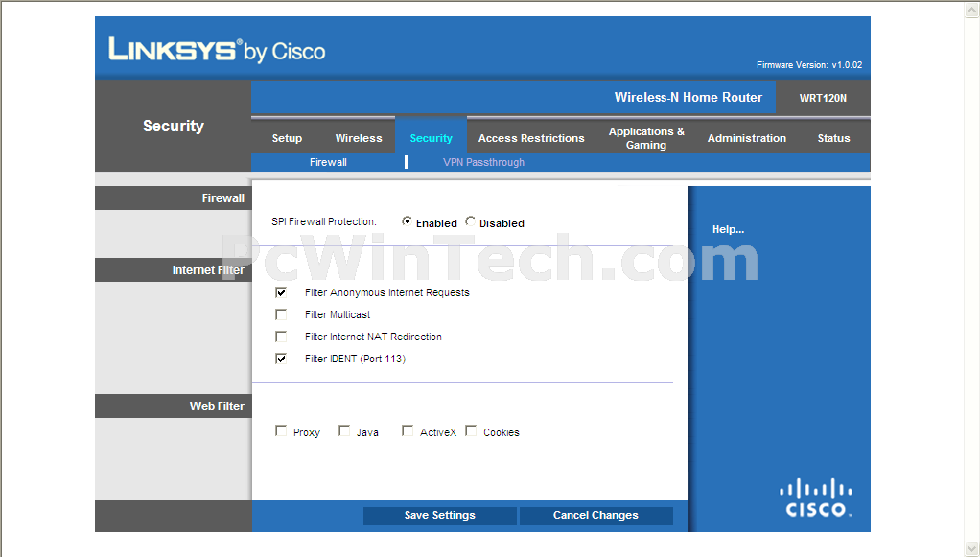Select the Security tab
980x557 pixels.
[431, 138]
